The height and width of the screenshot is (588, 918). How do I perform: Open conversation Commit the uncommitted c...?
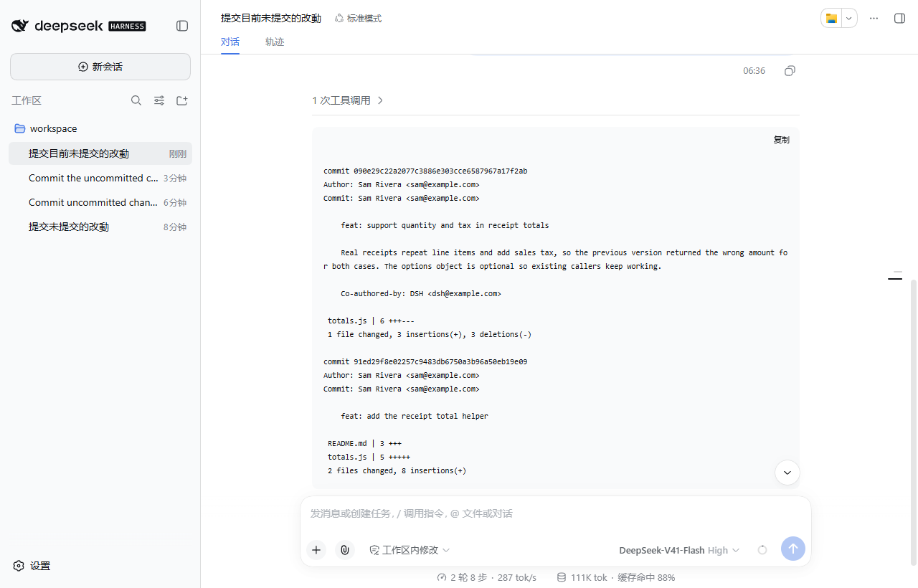(100, 178)
